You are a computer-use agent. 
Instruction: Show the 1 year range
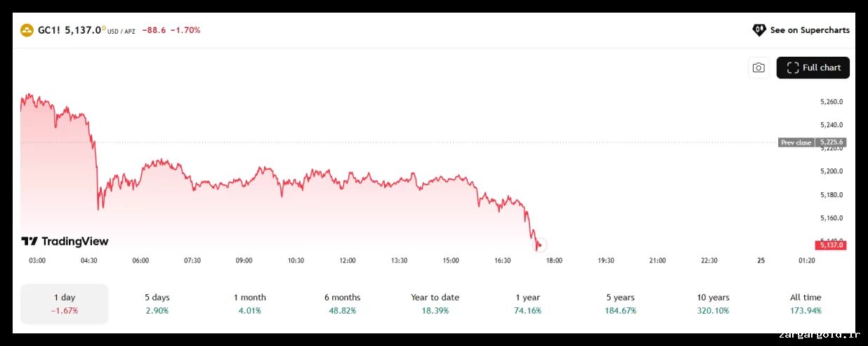tap(527, 304)
